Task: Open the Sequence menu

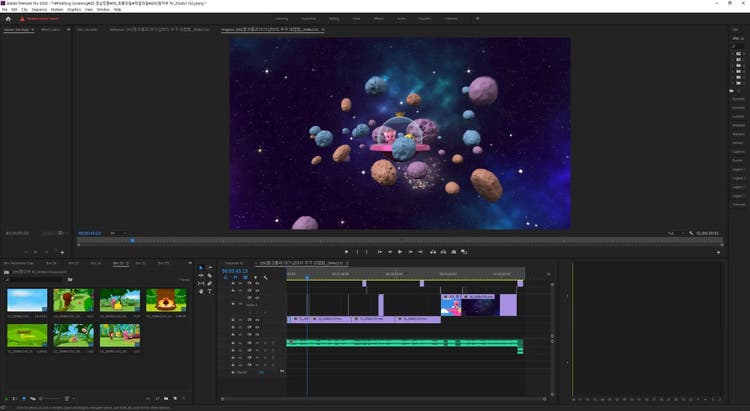Action: tap(39, 10)
